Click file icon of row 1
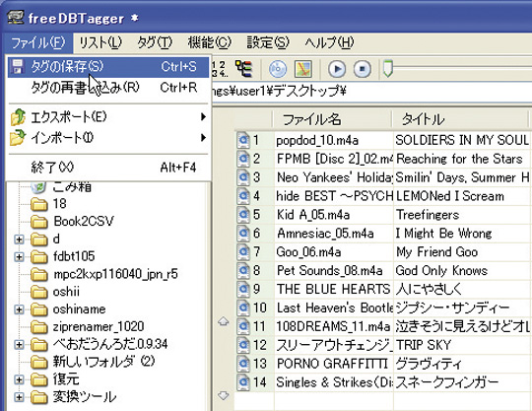532x411 pixels. coord(243,140)
